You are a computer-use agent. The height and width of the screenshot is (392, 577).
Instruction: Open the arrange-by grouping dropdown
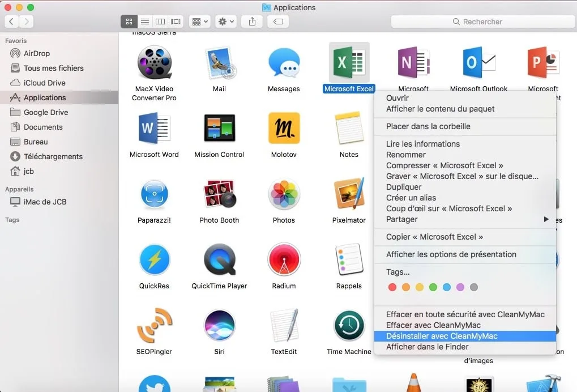[200, 22]
